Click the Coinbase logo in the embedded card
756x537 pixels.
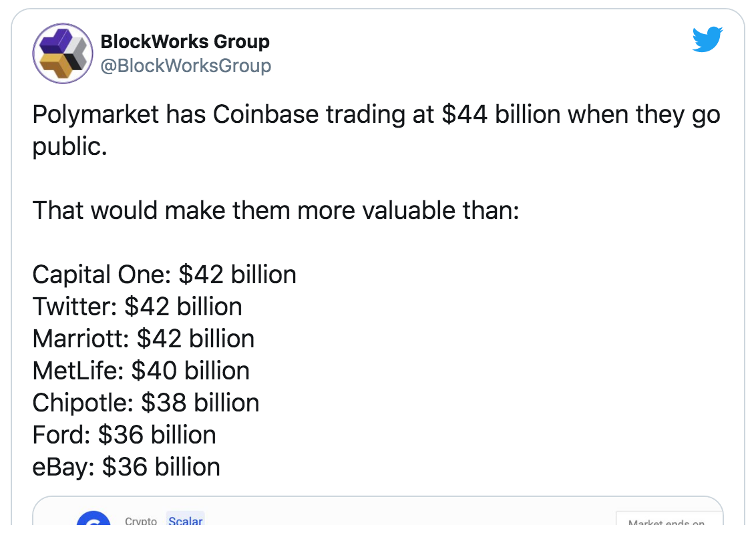(93, 518)
